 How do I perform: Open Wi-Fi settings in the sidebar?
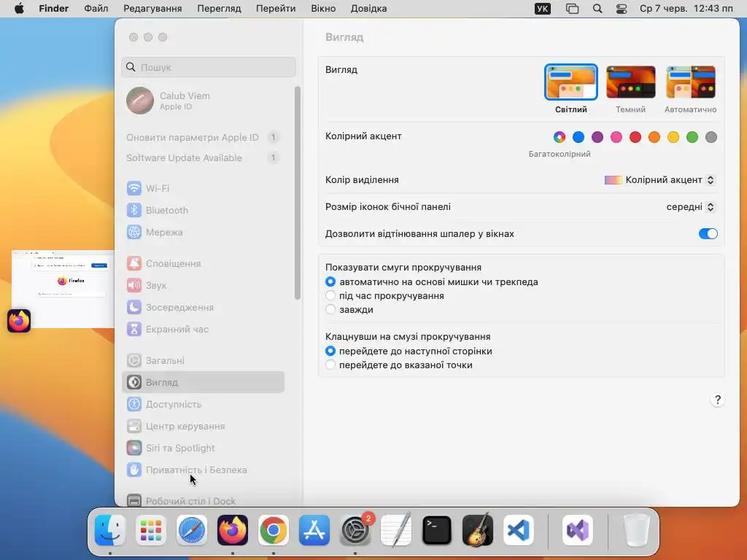coord(204,188)
